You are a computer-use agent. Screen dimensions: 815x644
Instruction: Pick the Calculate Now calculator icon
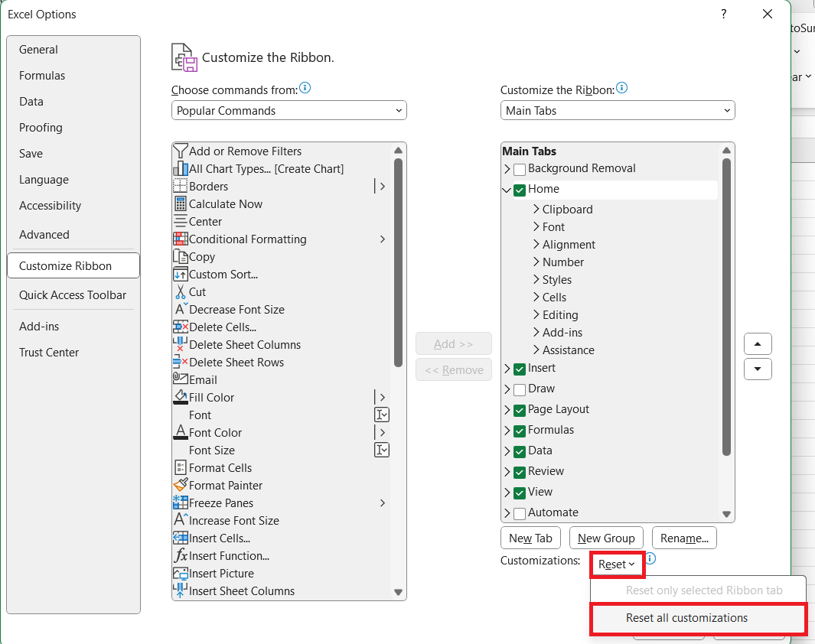181,203
